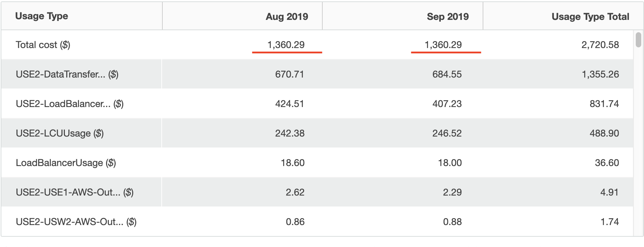Select the USE2-LCUUsage ($) row label
This screenshot has width=644, height=247.
pyautogui.click(x=60, y=133)
